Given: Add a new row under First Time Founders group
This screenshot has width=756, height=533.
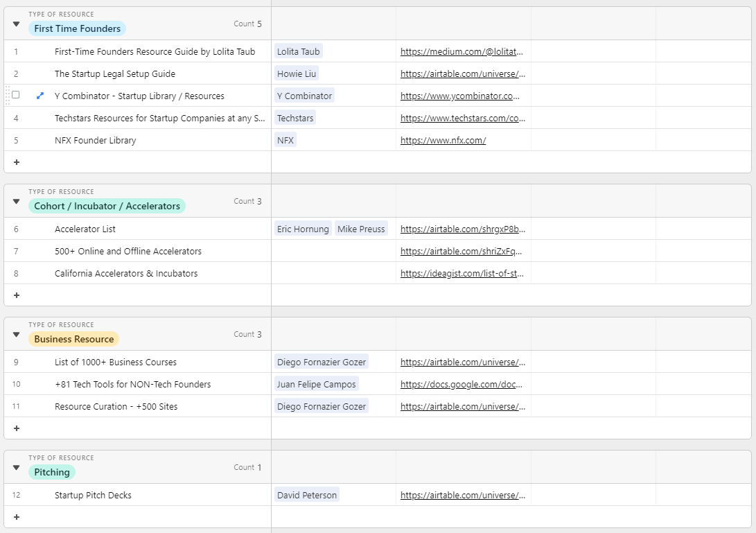Looking at the screenshot, I should 16,161.
